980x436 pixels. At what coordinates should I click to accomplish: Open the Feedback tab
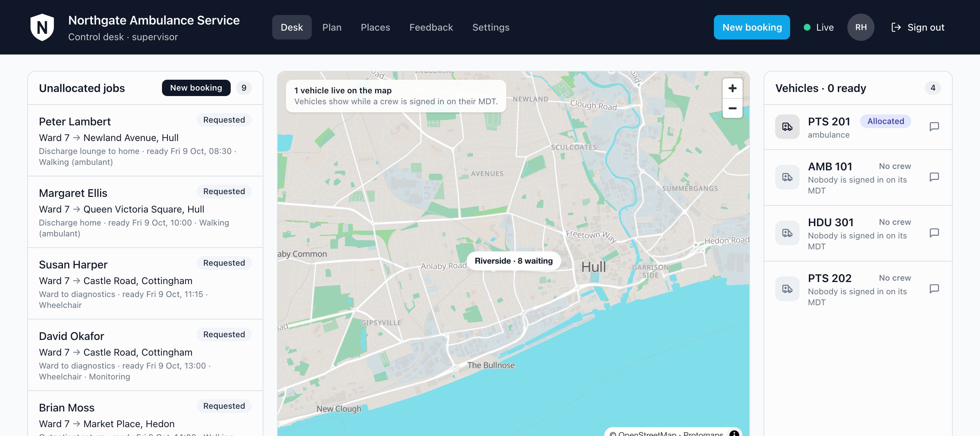point(431,27)
